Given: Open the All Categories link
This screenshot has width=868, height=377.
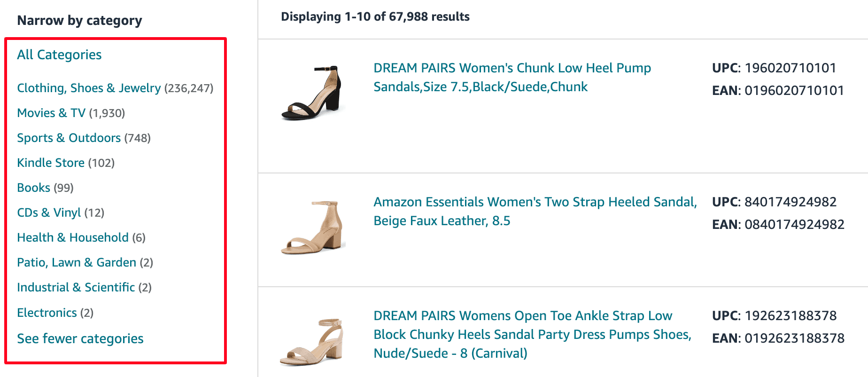Looking at the screenshot, I should point(59,55).
